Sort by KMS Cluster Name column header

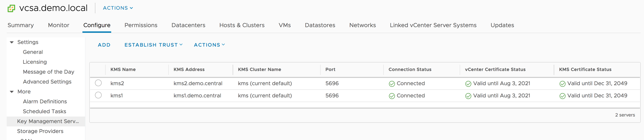click(x=259, y=70)
